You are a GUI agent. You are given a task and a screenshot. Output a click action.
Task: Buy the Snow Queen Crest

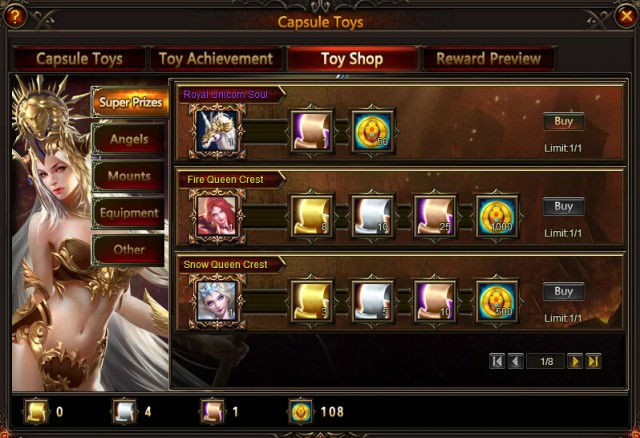(x=563, y=291)
